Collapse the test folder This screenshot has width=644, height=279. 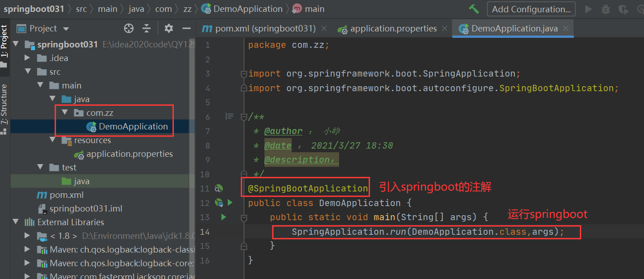pyautogui.click(x=40, y=167)
